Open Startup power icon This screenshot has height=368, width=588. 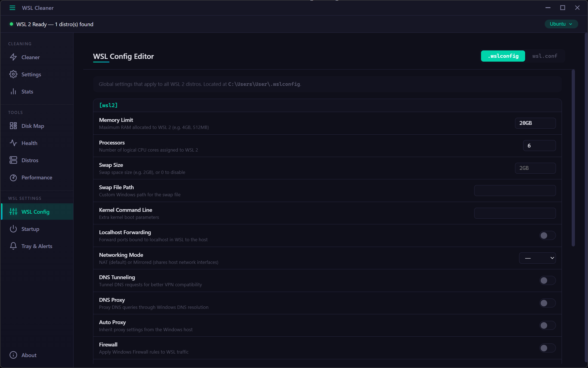13,229
